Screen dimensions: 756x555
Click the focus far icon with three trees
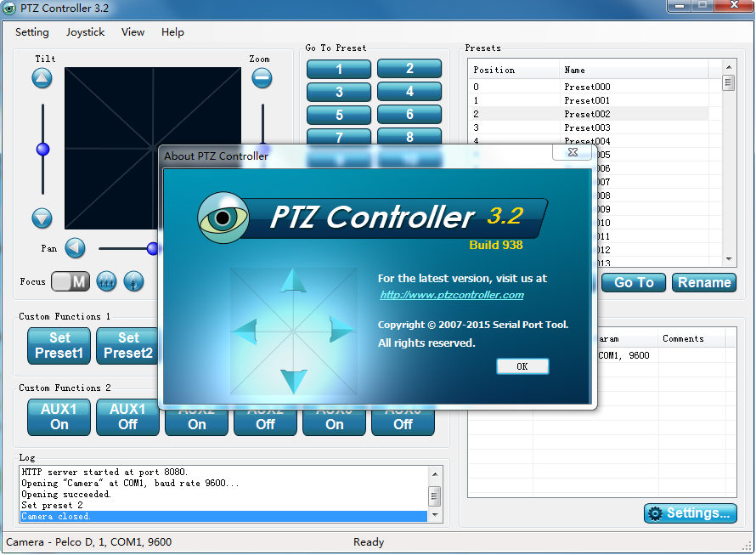tap(106, 280)
